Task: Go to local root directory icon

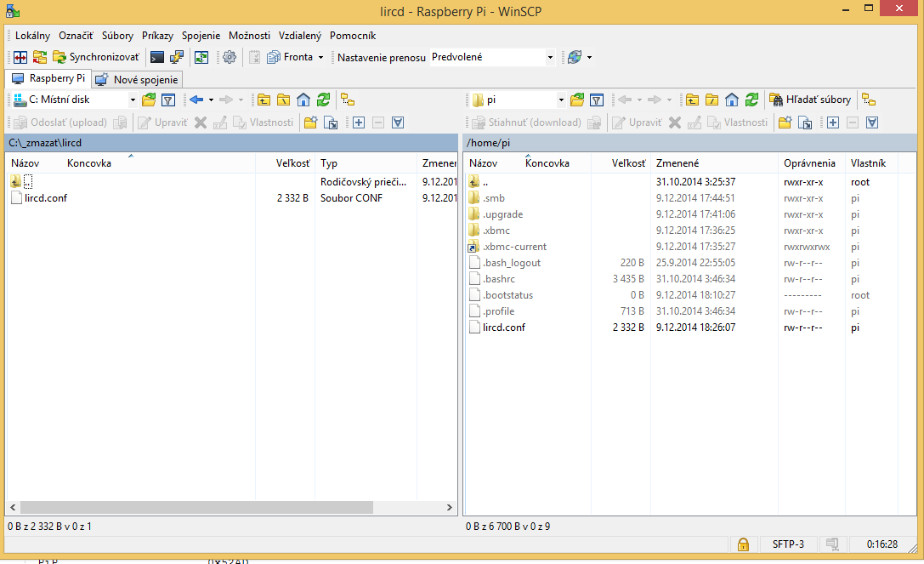Action: tap(283, 100)
